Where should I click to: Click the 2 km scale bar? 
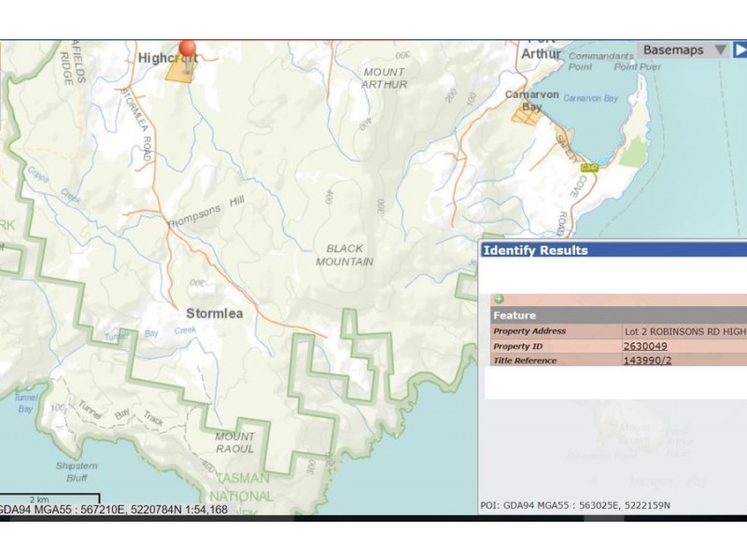point(49,499)
